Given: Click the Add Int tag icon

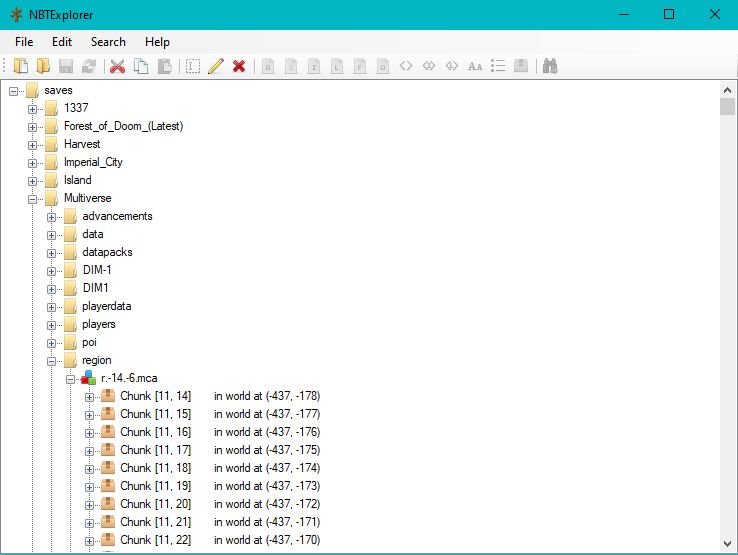Looking at the screenshot, I should pyautogui.click(x=313, y=66).
